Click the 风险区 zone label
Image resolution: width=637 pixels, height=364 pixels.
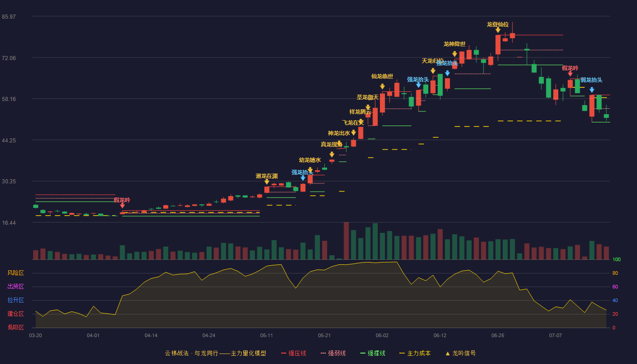(16, 273)
